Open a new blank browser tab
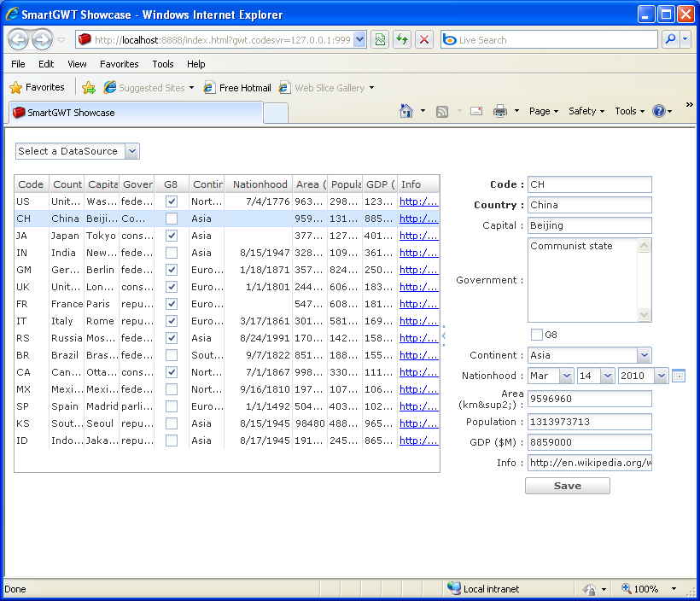 tap(276, 113)
